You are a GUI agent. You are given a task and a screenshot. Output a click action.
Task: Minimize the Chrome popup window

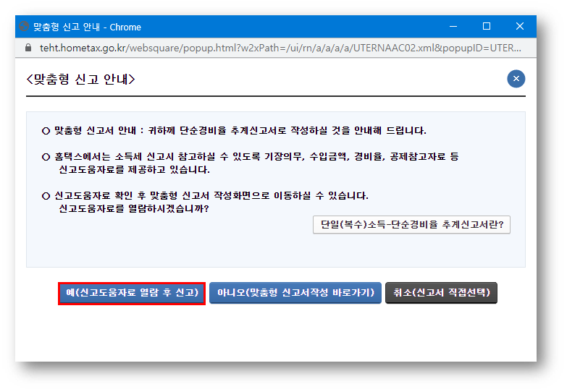[x=453, y=26]
